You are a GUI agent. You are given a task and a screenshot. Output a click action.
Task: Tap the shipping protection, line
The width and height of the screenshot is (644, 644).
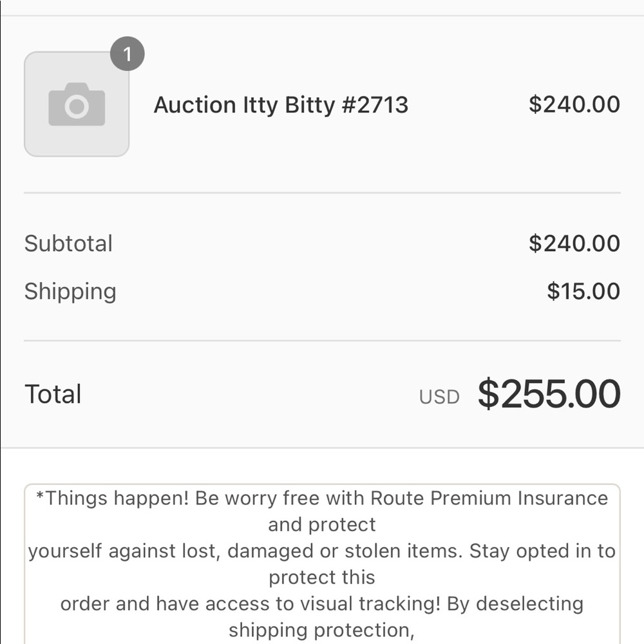pos(321,630)
